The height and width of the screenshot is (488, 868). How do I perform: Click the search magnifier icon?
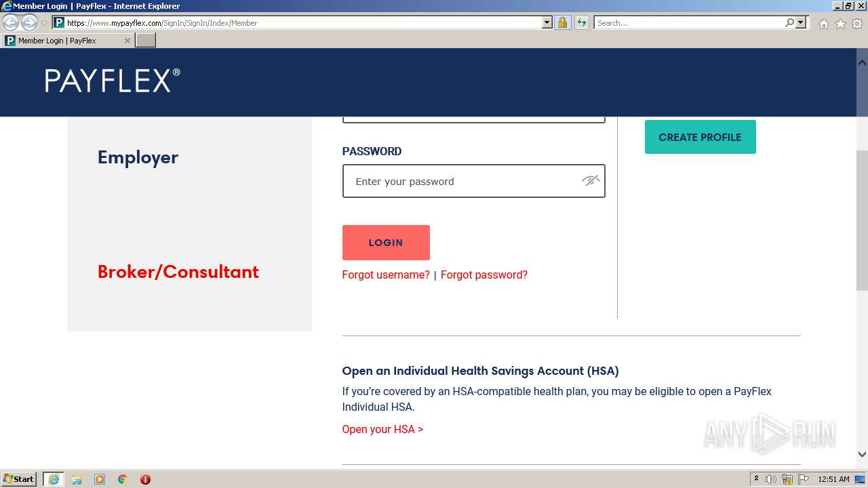[x=789, y=23]
